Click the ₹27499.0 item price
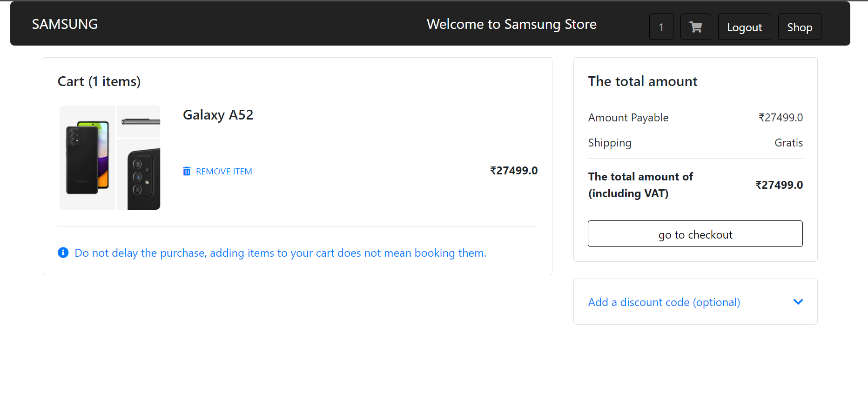 click(514, 170)
